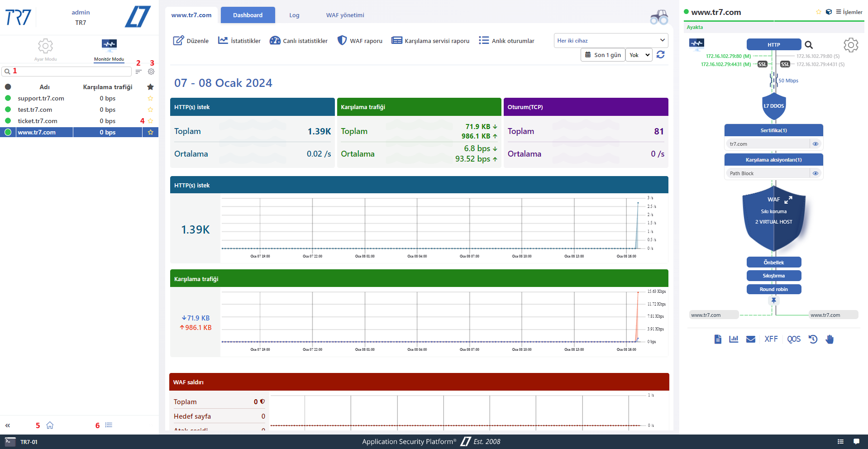The width and height of the screenshot is (868, 449).
Task: Click the home icon at bottom left
Action: (x=50, y=425)
